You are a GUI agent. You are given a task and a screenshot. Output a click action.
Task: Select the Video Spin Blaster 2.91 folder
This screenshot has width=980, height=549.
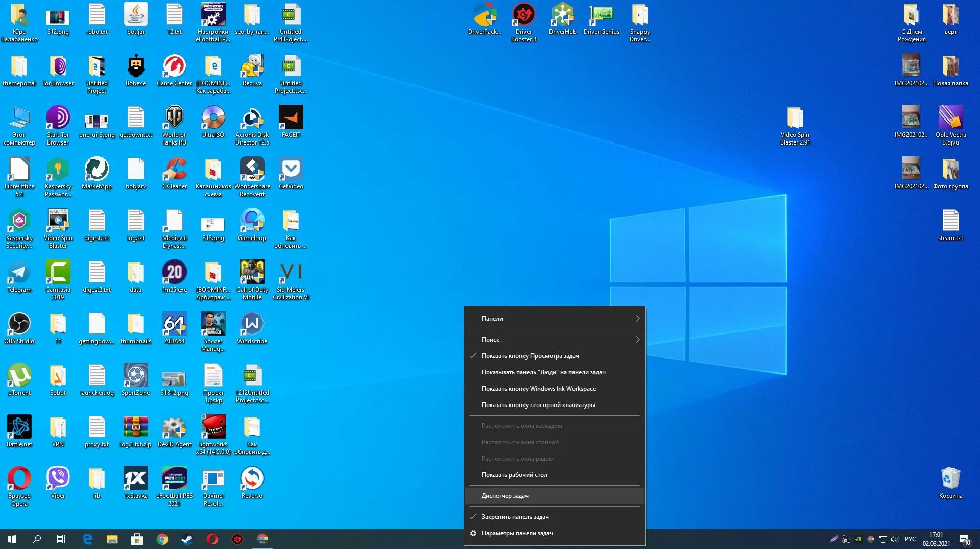click(x=795, y=125)
